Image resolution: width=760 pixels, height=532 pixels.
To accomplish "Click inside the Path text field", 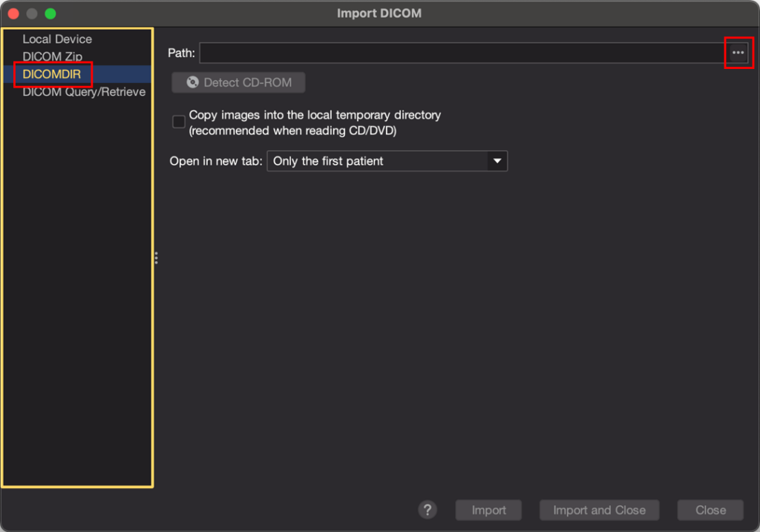I will (x=460, y=53).
